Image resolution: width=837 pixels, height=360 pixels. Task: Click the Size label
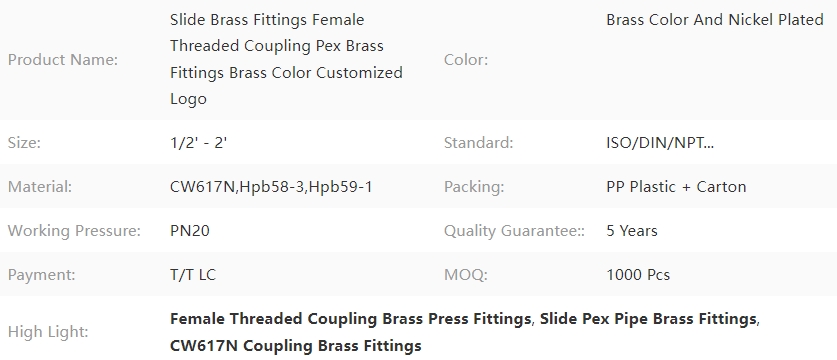pos(24,143)
